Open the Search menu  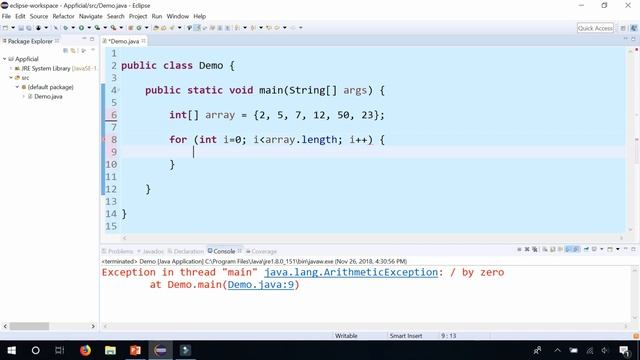coord(116,16)
